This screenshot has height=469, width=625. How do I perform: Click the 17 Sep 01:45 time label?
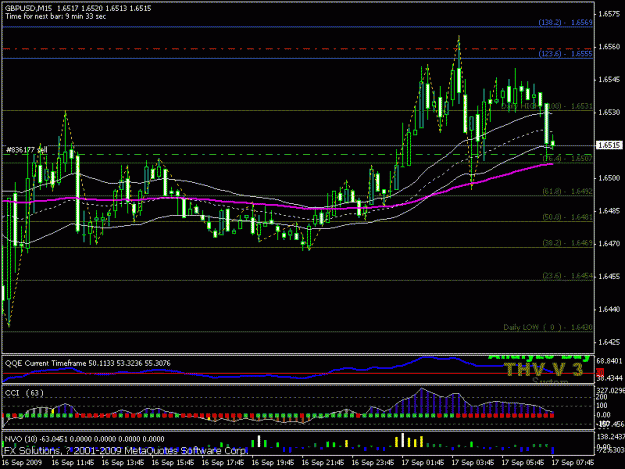[423, 463]
